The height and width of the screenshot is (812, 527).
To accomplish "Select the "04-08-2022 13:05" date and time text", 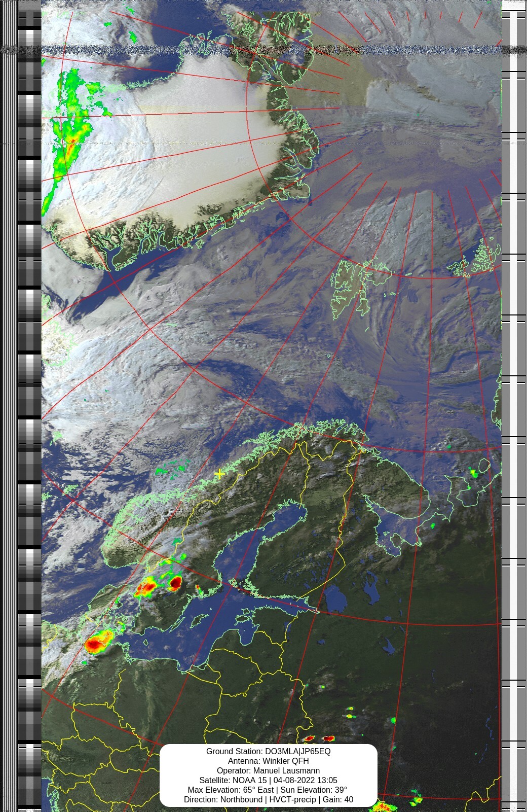I will [306, 780].
